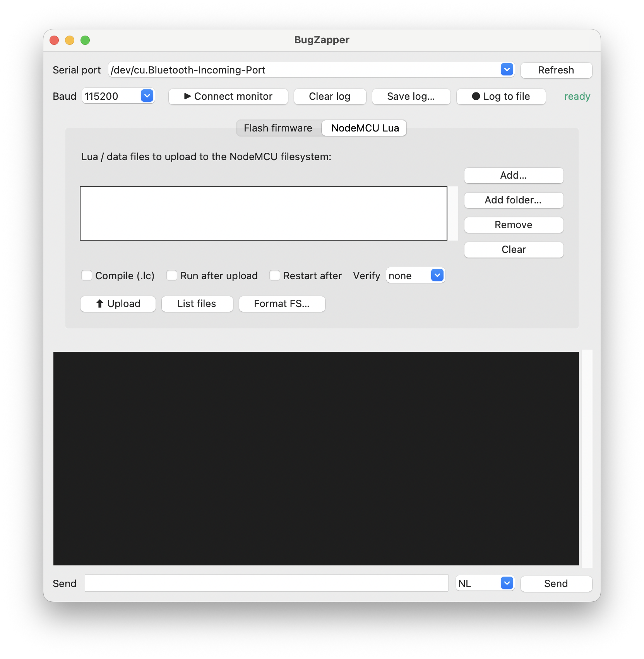Click inside the upload file list box

(x=264, y=213)
